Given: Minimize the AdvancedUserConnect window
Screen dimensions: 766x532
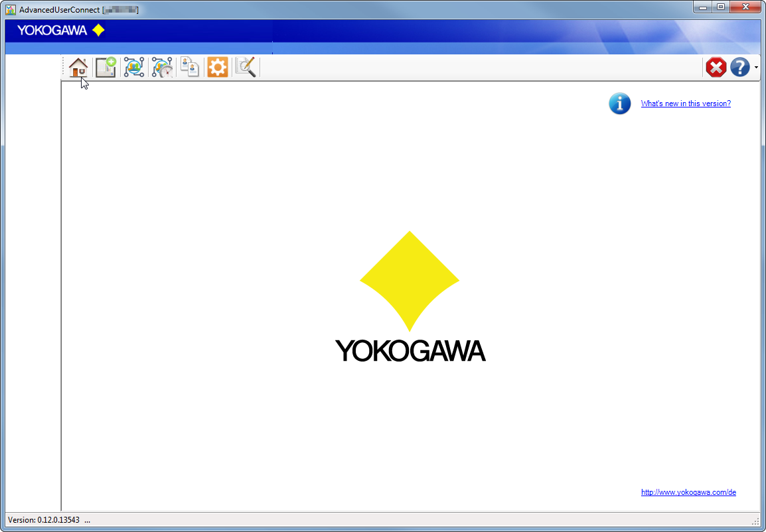Looking at the screenshot, I should pyautogui.click(x=703, y=7).
